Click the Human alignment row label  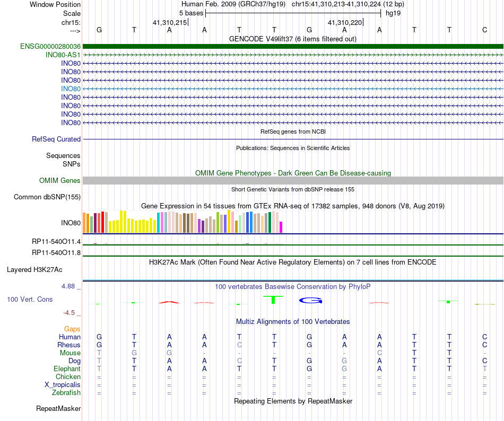click(x=69, y=337)
